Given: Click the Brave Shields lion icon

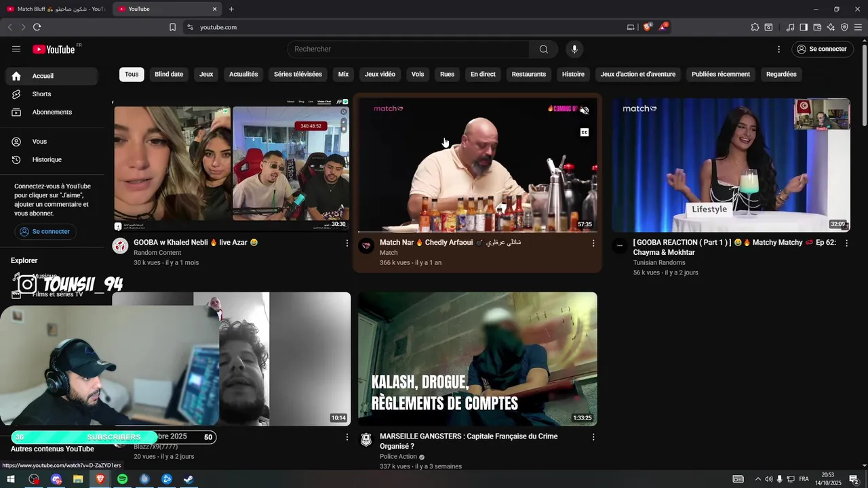Looking at the screenshot, I should (647, 27).
